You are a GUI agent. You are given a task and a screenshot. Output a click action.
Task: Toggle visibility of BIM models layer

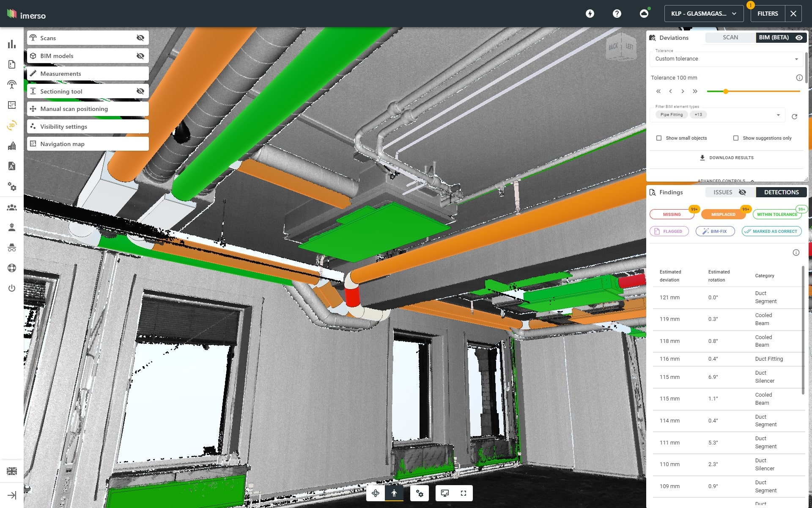coord(141,55)
